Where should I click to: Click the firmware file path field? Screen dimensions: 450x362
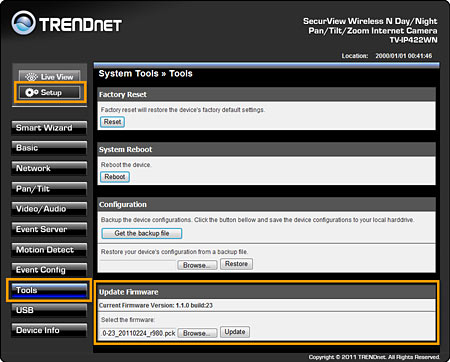click(x=138, y=333)
